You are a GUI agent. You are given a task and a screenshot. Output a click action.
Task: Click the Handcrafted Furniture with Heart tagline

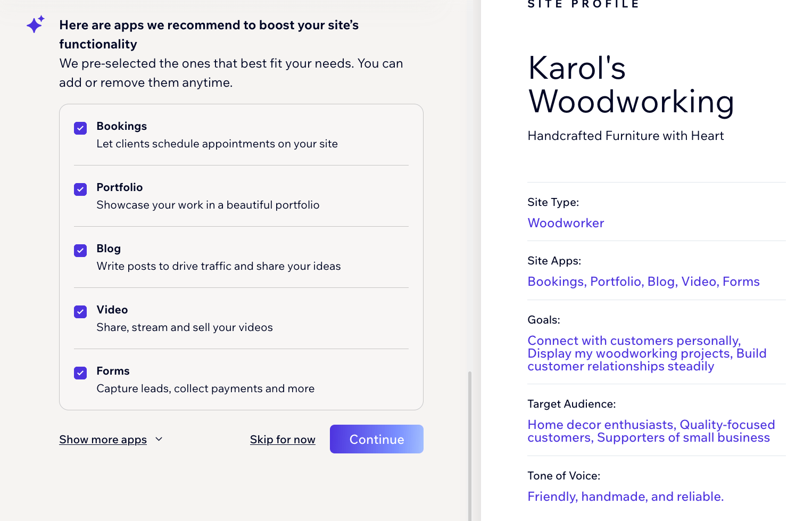[x=625, y=136]
